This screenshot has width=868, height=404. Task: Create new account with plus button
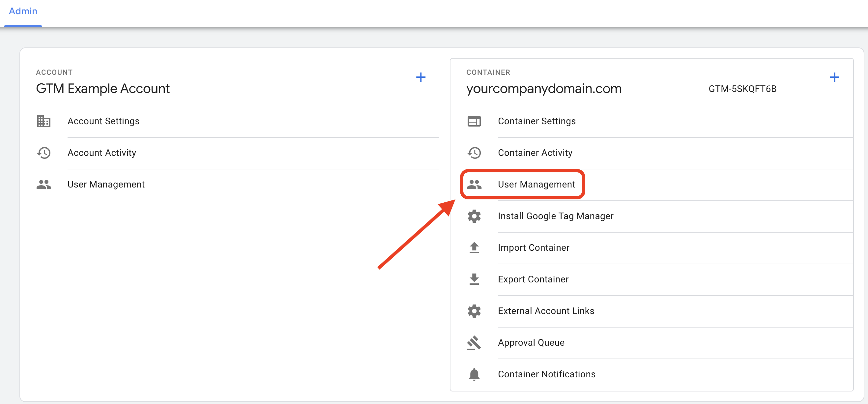[x=420, y=77]
